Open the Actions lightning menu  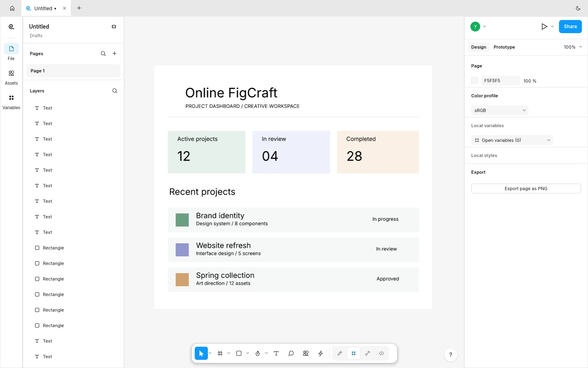321,353
